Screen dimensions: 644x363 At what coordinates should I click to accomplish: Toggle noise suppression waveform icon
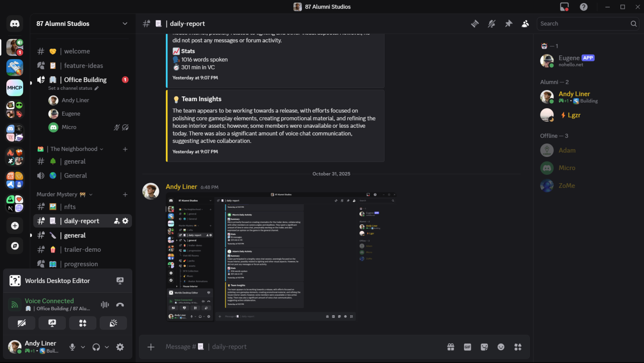[x=105, y=305]
